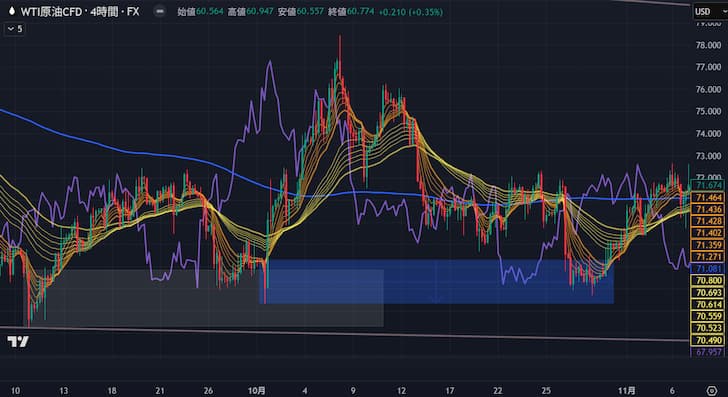Open the USD currency dropdown
This screenshot has height=397, width=728.
[710, 11]
